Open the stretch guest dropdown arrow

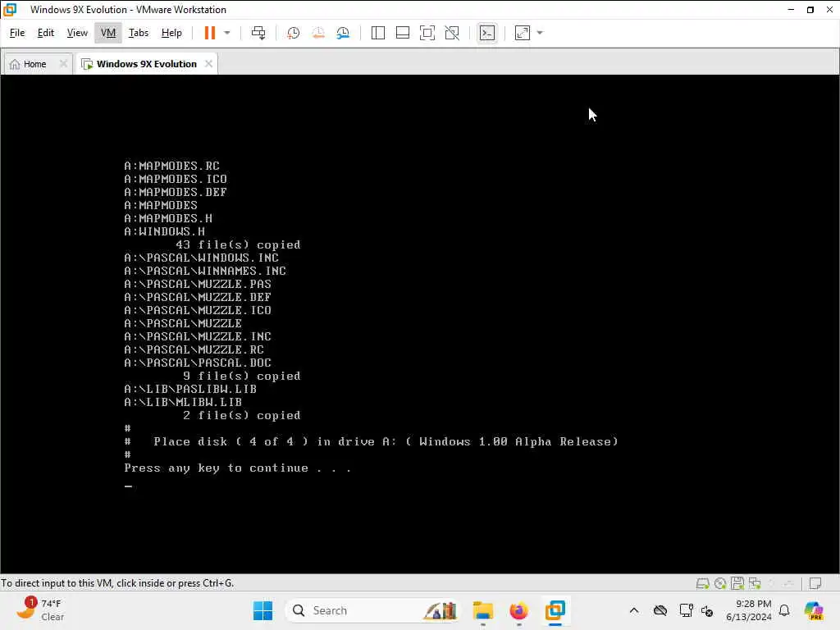tap(540, 33)
